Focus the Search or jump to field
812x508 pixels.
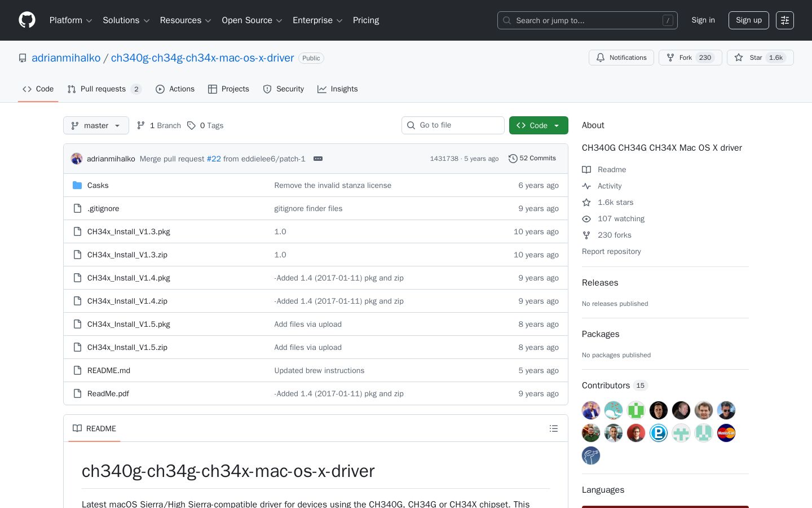point(588,20)
